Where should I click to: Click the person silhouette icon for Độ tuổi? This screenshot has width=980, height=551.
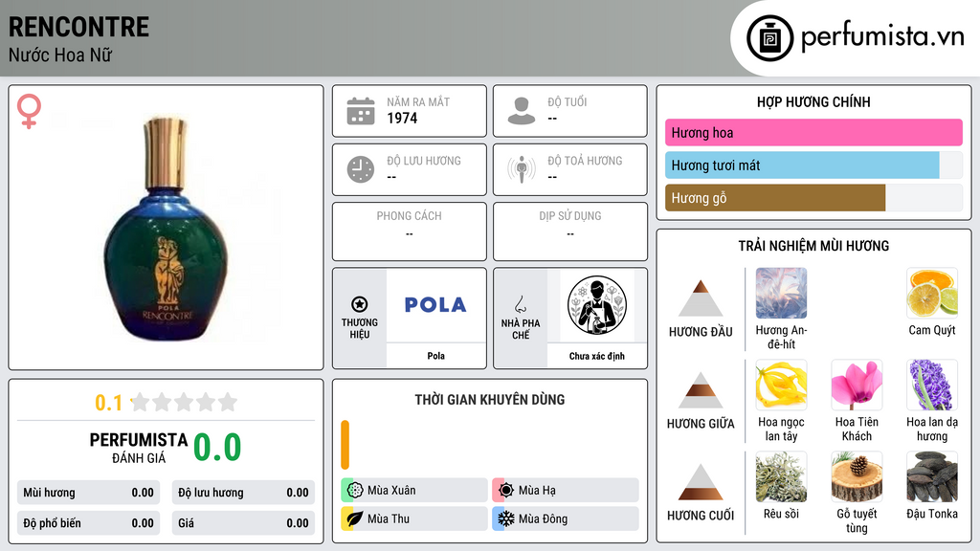tap(522, 111)
